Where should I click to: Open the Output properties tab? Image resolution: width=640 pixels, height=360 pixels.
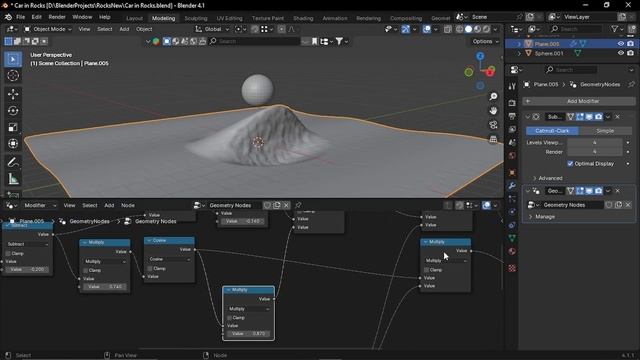coord(512,116)
